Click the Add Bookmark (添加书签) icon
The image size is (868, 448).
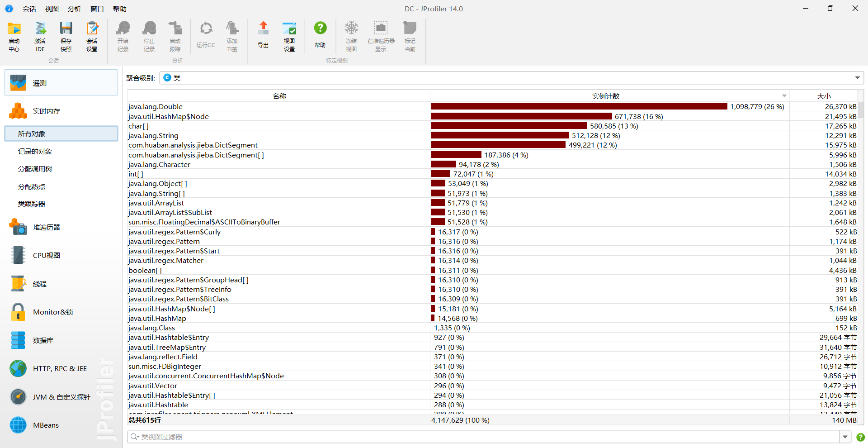pos(232,36)
